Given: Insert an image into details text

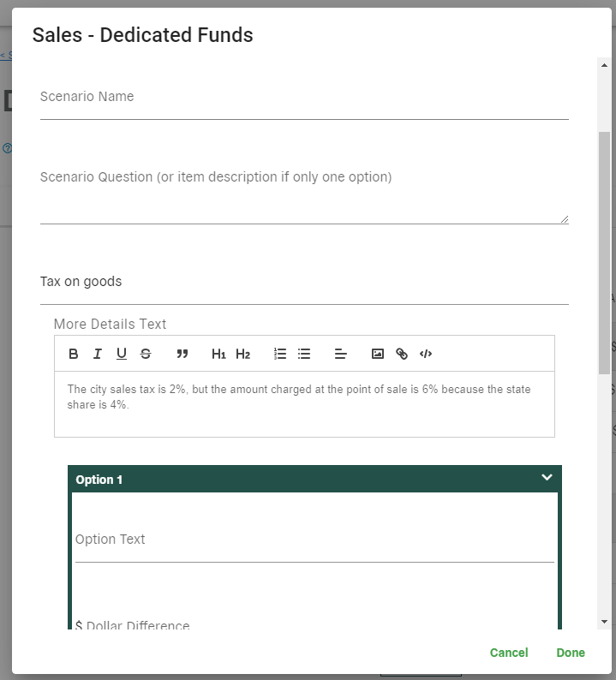Looking at the screenshot, I should [x=378, y=354].
